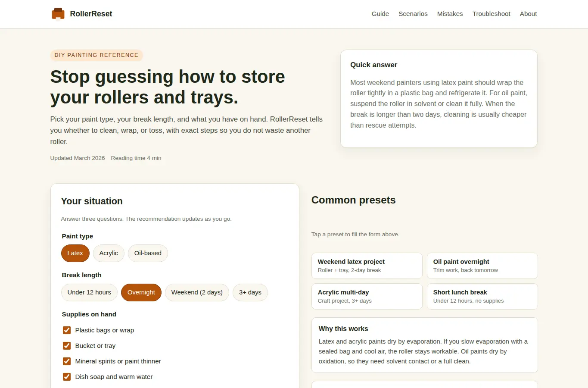
Task: Choose Overnight break length
Action: pos(141,292)
